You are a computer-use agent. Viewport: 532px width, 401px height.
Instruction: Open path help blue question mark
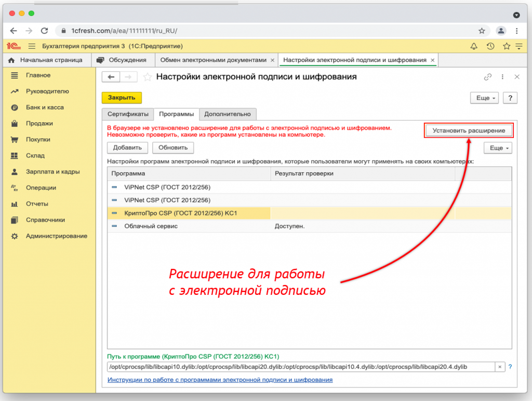pyautogui.click(x=510, y=367)
